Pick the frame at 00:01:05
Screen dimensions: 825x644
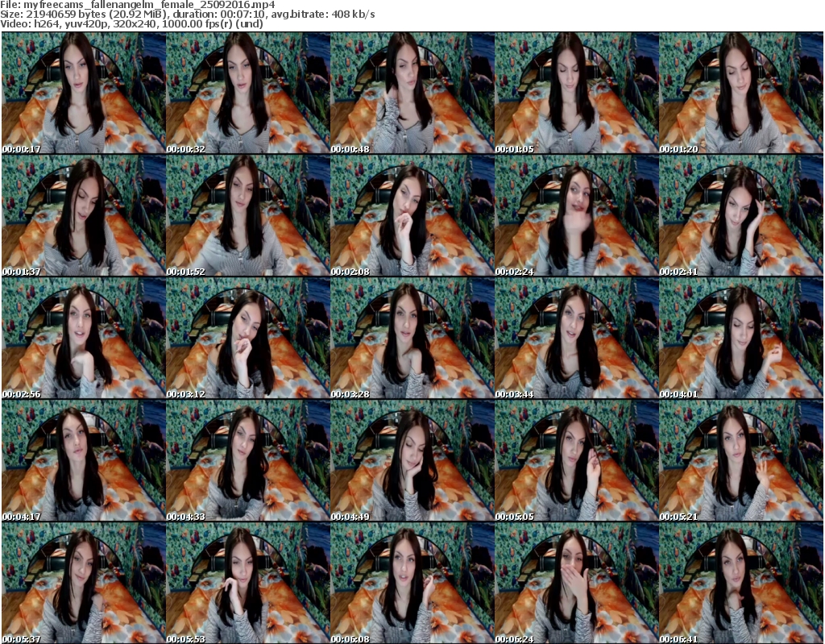(x=576, y=93)
